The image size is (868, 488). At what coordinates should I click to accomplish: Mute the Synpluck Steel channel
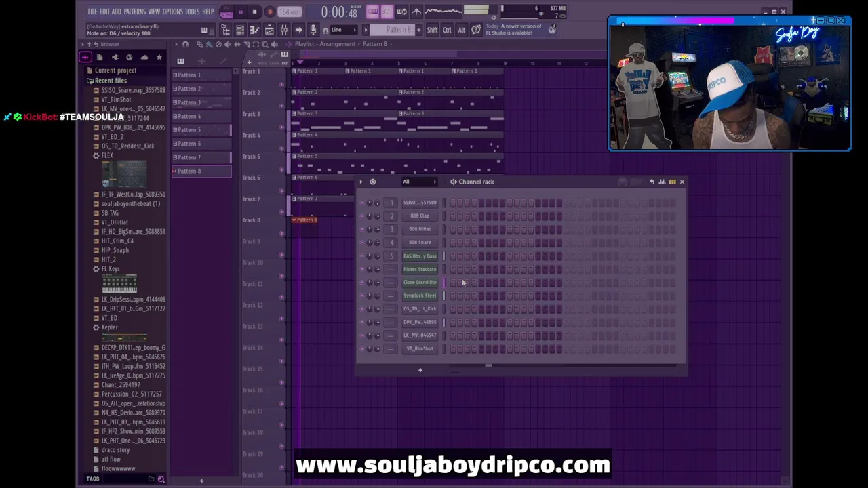point(361,296)
